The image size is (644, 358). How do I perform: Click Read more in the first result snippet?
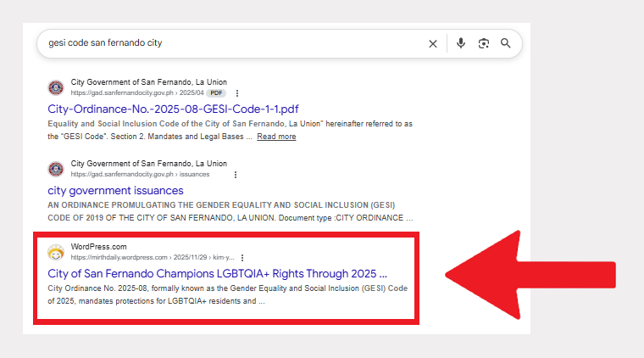pos(276,137)
